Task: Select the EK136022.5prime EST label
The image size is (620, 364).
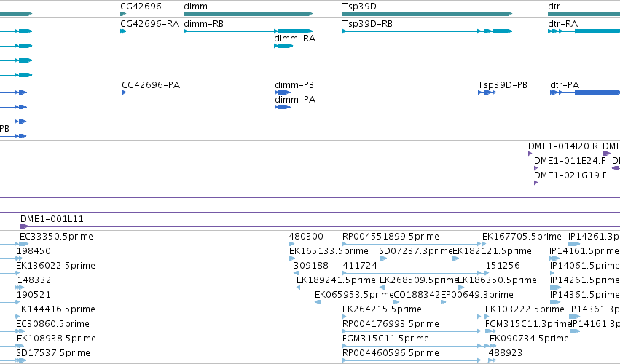Action: tap(55, 266)
